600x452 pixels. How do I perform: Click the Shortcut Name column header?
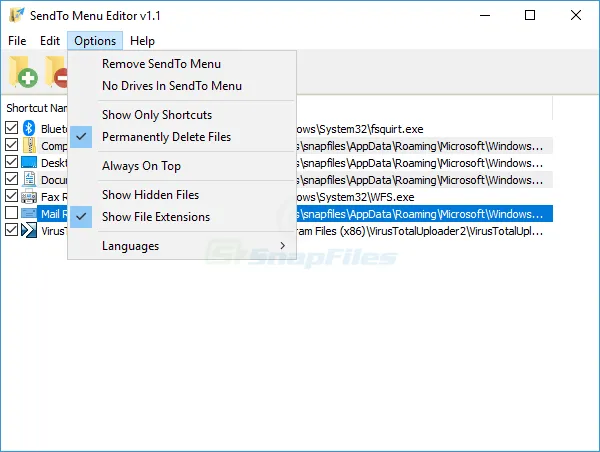tap(37, 108)
